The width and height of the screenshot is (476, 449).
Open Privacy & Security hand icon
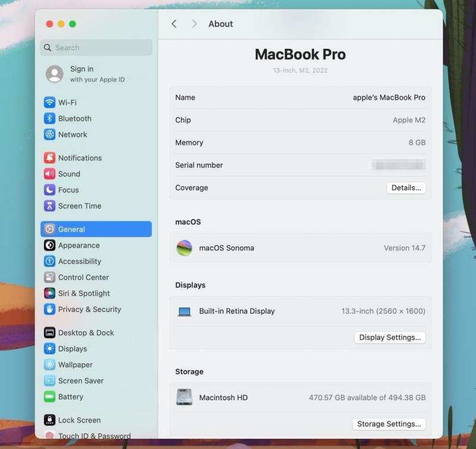[x=49, y=309]
